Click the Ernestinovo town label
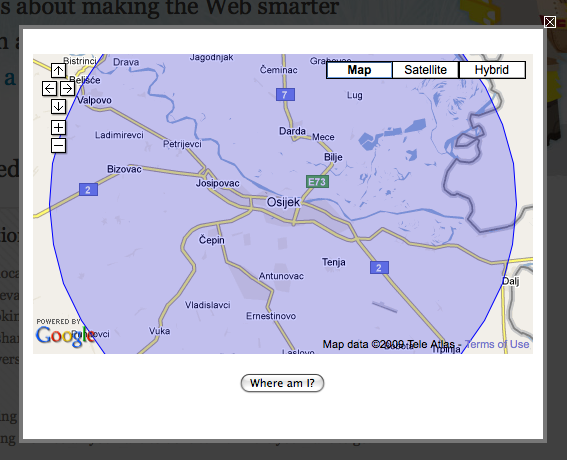 point(271,316)
